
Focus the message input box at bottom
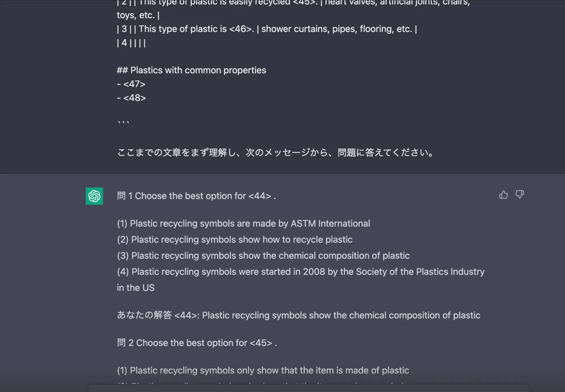coord(309,388)
